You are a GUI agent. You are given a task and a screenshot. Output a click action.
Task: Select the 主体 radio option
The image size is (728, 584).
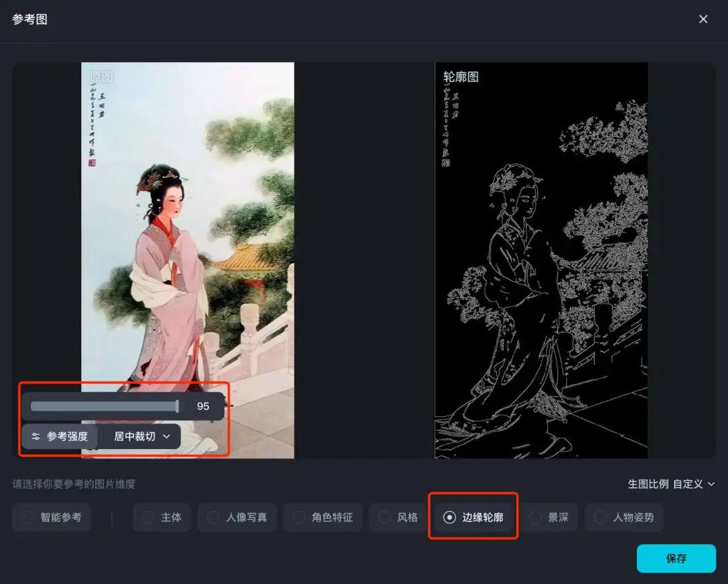point(162,517)
